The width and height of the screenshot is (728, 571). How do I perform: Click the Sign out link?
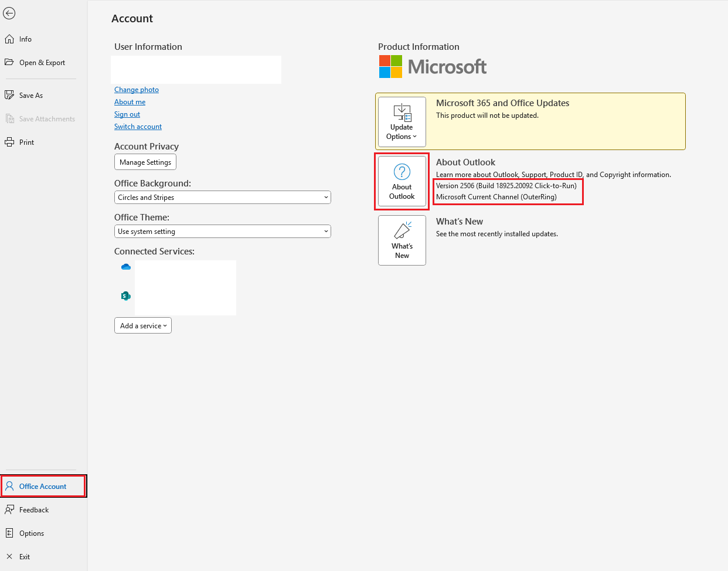tap(127, 114)
